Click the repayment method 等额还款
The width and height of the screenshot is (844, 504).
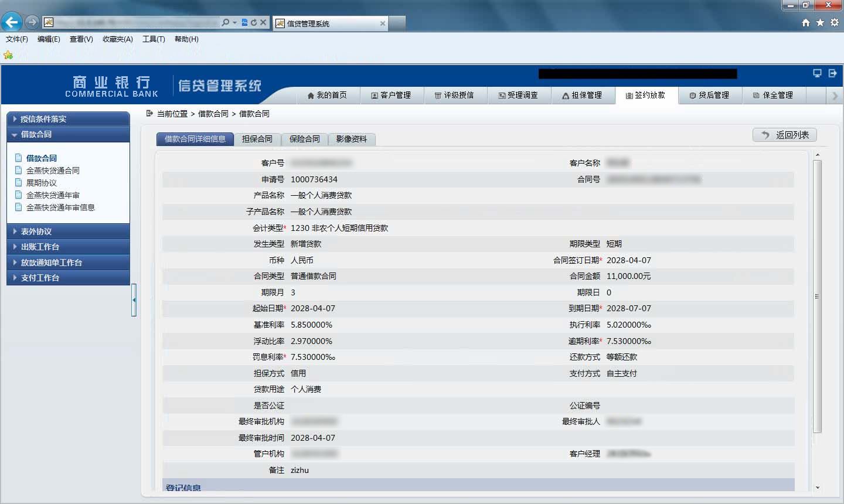(x=622, y=357)
